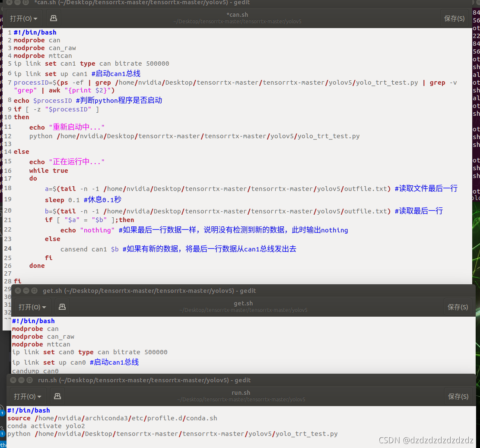Click 'processID=$(ps' on line 7
Viewport: 480px width, 448px height.
[41, 83]
